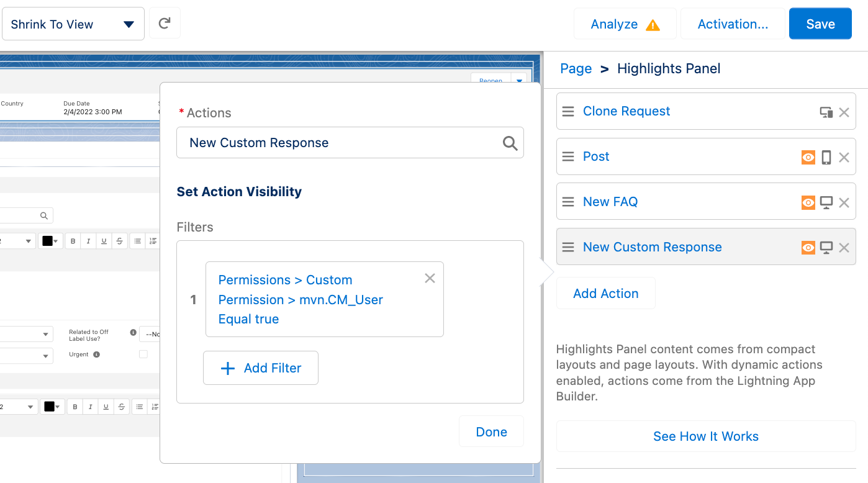Click the Add Filter button
Viewport: 868px width, 483px height.
tap(261, 368)
